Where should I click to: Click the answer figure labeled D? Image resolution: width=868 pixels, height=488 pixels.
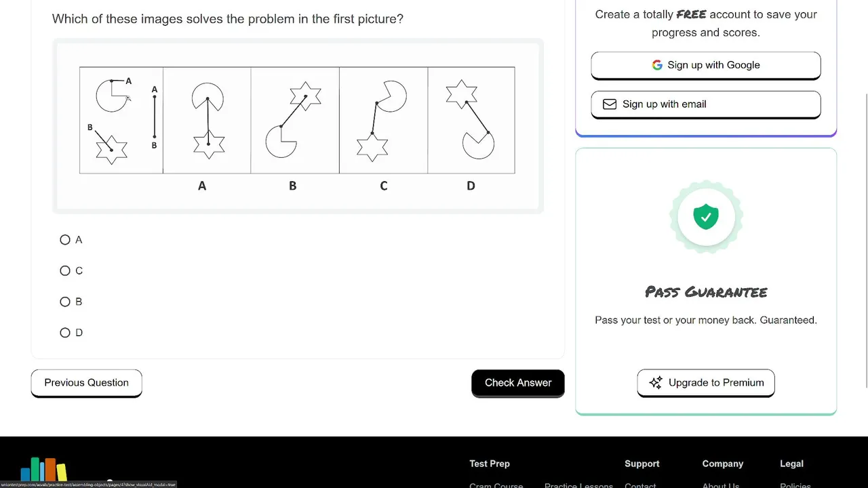coord(471,121)
